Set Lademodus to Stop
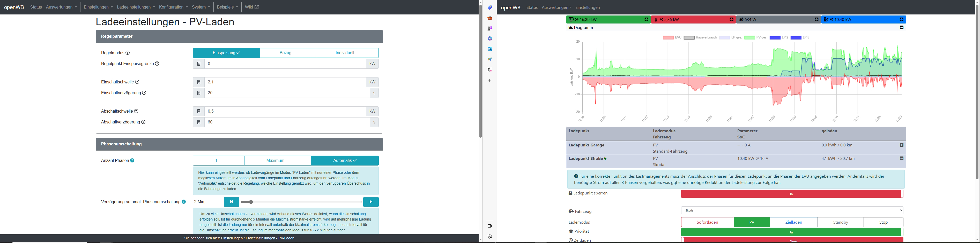The image size is (980, 243). tap(883, 223)
